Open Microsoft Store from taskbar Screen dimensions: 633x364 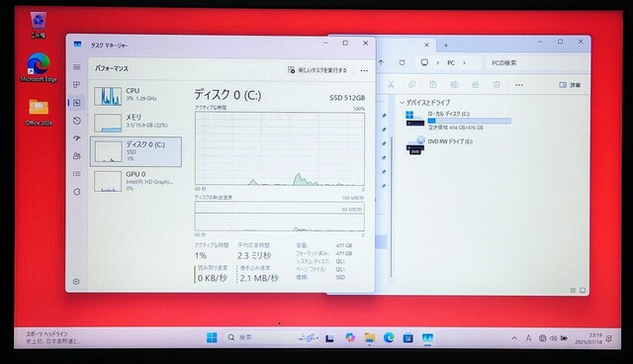point(408,337)
